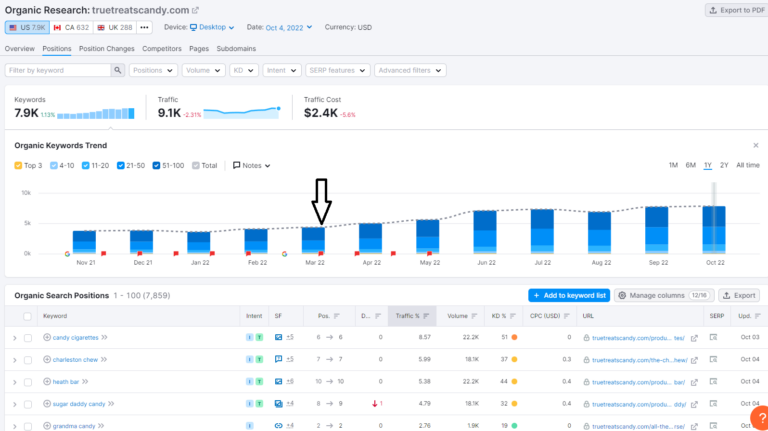Open external URL icon for candy cigarettes row
Viewport: 768px width, 431px height.
694,338
